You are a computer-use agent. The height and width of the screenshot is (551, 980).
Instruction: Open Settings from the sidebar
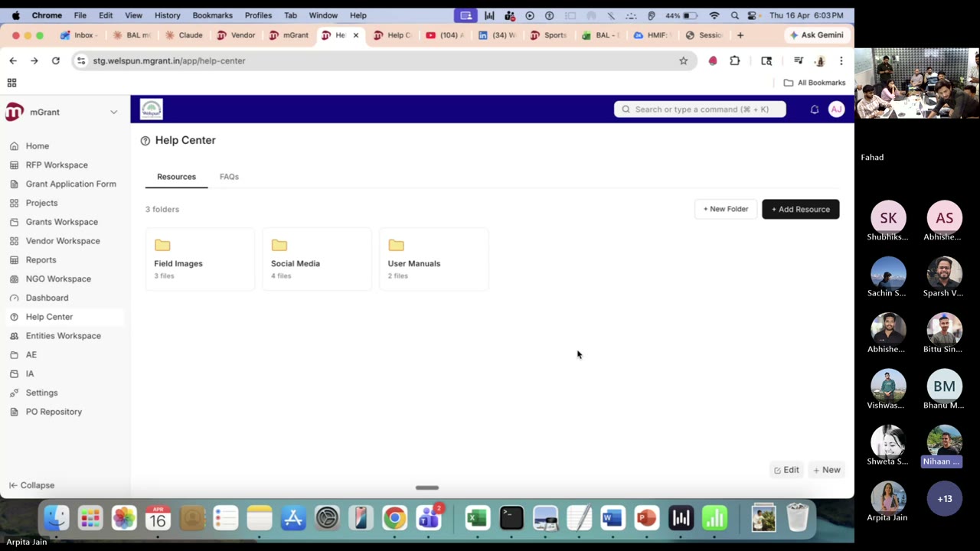(x=41, y=393)
